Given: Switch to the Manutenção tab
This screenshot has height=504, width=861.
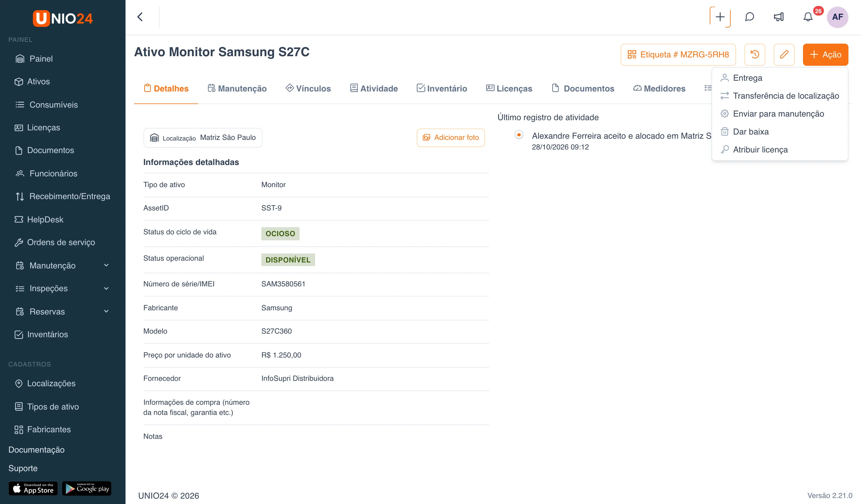Looking at the screenshot, I should click(x=237, y=88).
